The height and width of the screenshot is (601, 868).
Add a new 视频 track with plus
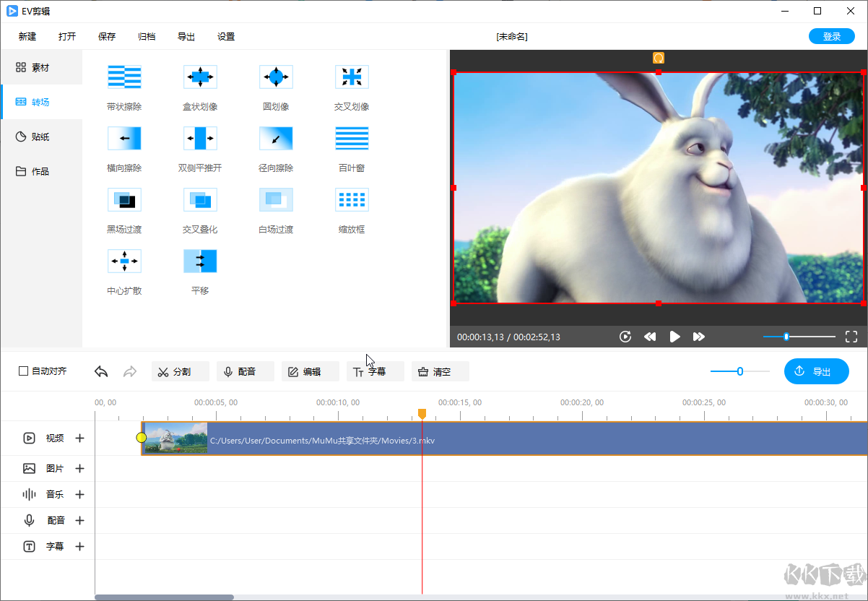(80, 438)
